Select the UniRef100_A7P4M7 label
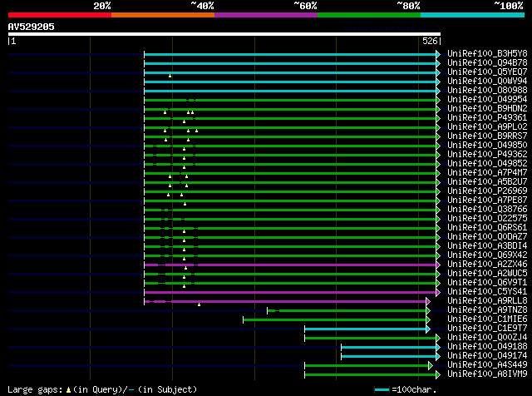The height and width of the screenshot is (396, 532). tap(487, 173)
